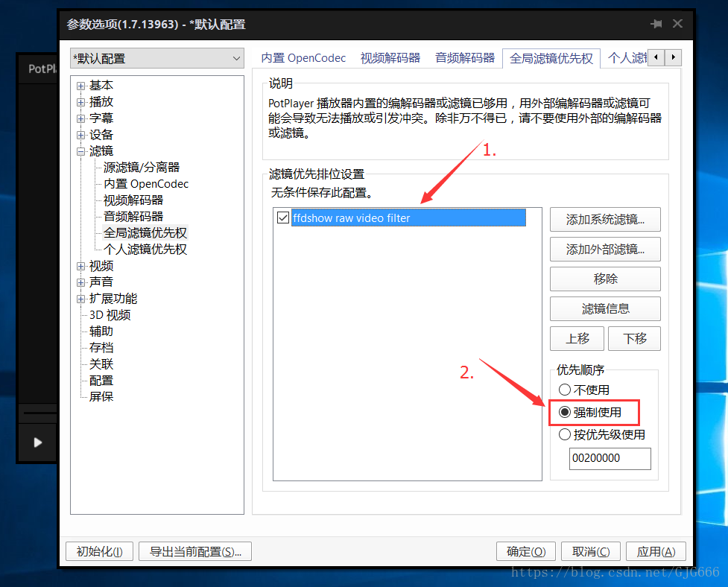728x587 pixels.
Task: Click play button in PotPlayer window
Action: click(x=37, y=442)
